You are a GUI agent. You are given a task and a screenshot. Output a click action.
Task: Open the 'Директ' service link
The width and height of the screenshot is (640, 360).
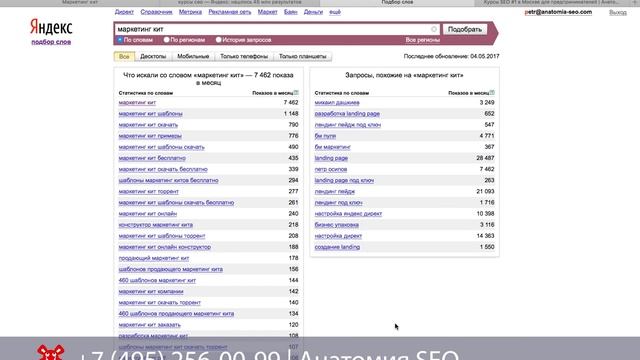coord(124,12)
